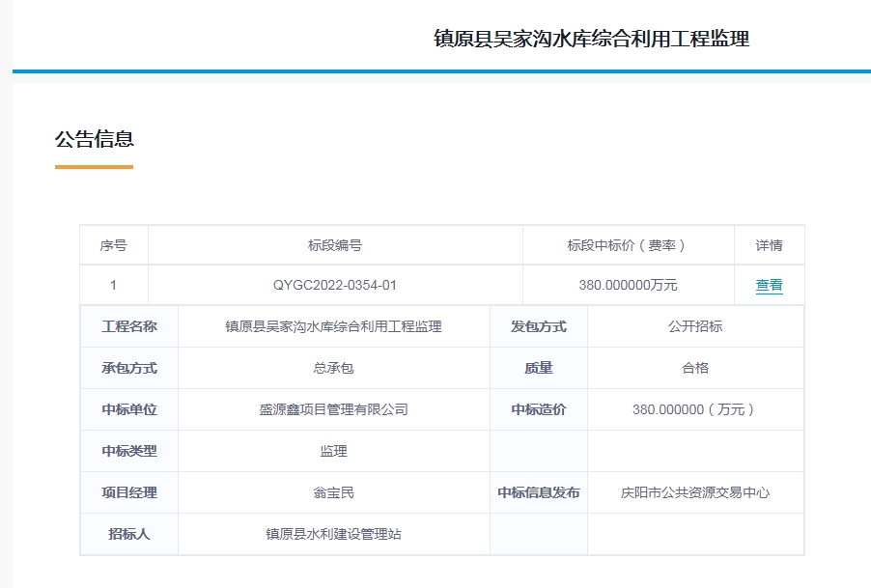Click the 中标信息发布 label
871x588 pixels.
[538, 492]
